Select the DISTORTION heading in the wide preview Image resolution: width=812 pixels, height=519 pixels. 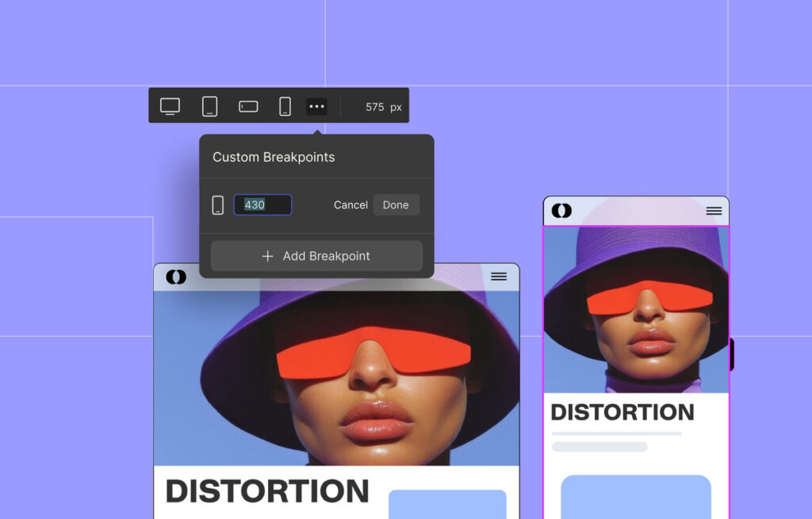(267, 491)
